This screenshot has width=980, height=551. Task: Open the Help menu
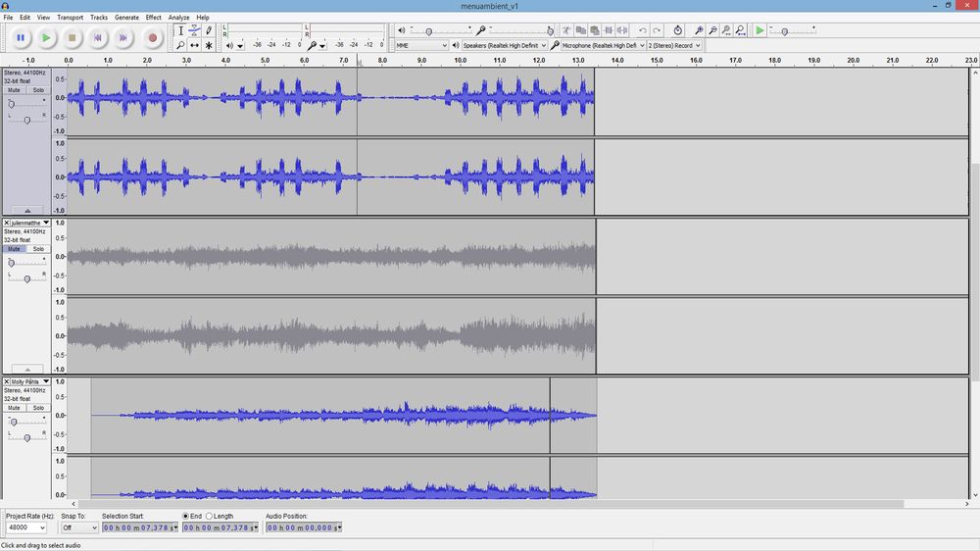[203, 18]
